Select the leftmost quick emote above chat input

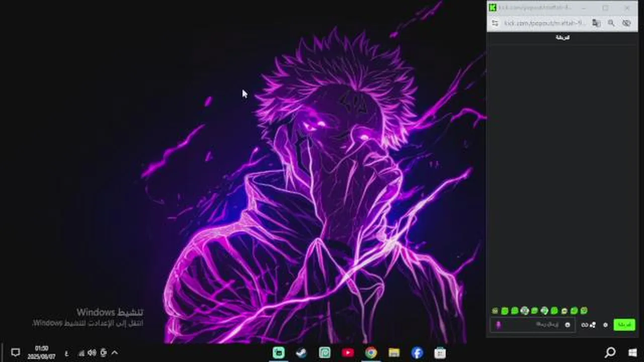point(495,311)
